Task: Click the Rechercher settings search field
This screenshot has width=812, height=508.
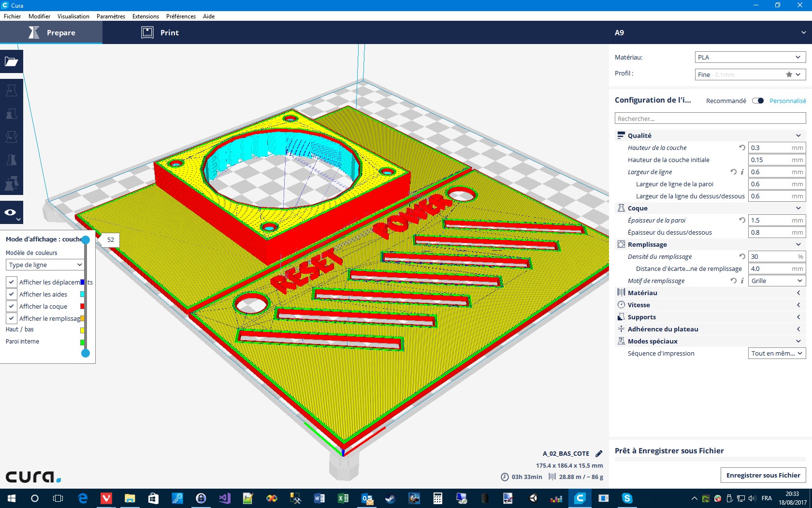Action: click(710, 118)
